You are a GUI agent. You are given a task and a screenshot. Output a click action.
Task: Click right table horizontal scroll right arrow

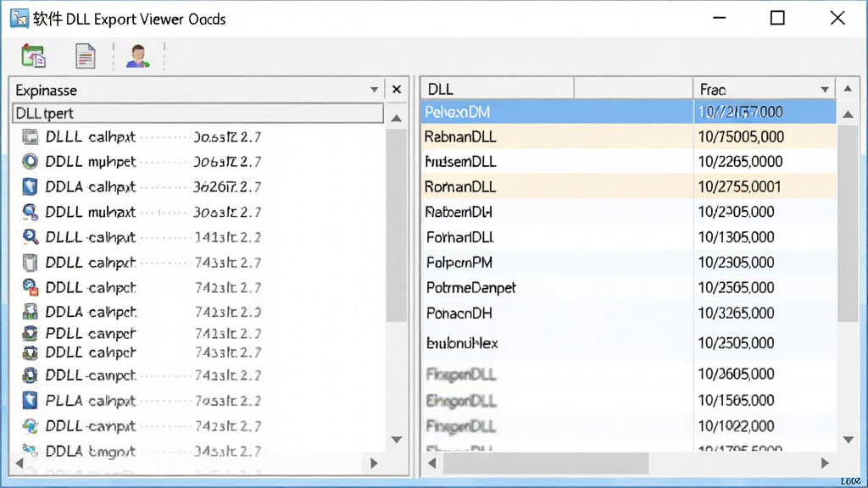tap(825, 463)
